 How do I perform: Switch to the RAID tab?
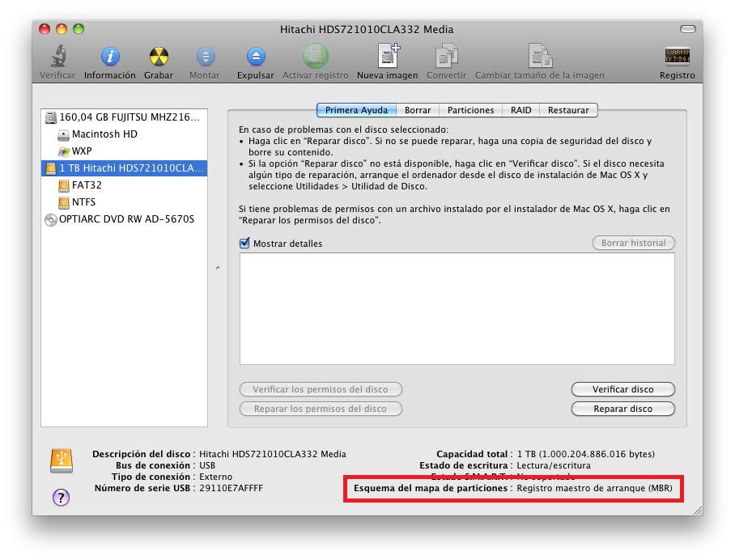(x=520, y=110)
